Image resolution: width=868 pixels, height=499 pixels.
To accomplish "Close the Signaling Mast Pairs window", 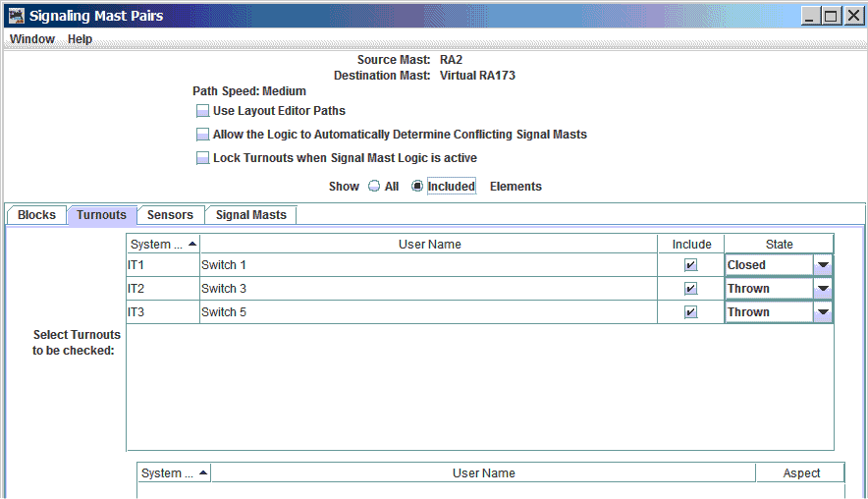I will point(853,16).
